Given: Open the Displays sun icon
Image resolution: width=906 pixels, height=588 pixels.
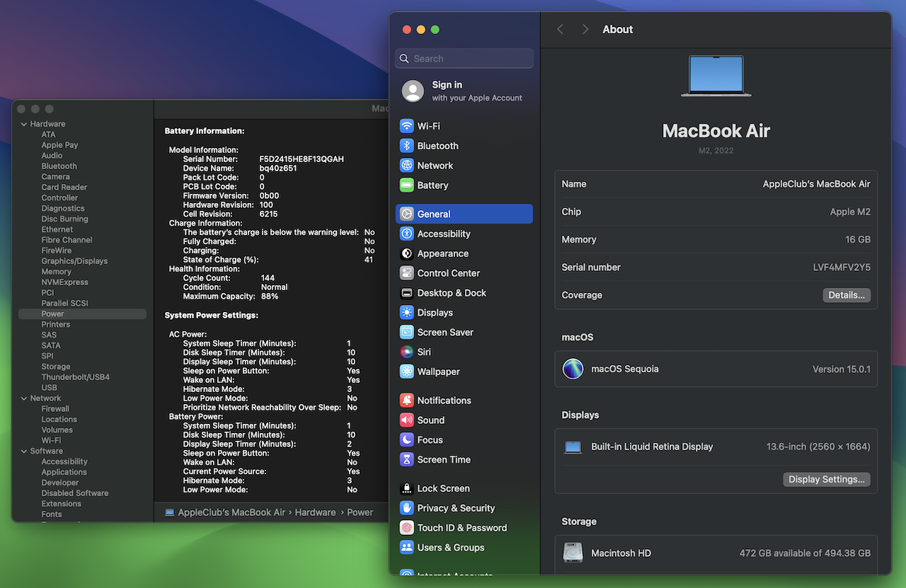Looking at the screenshot, I should pyautogui.click(x=406, y=313).
